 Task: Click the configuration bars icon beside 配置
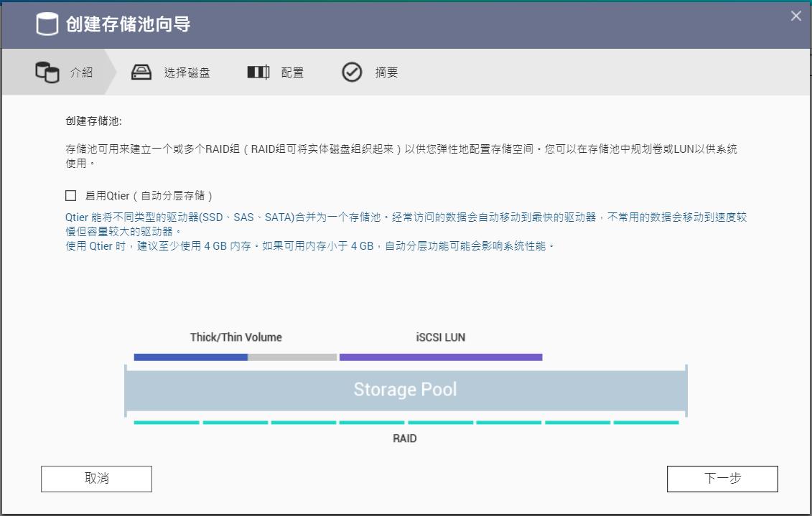coord(258,72)
